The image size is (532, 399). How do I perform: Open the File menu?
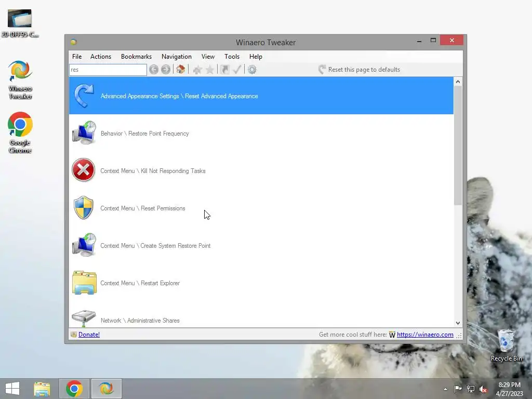[77, 56]
